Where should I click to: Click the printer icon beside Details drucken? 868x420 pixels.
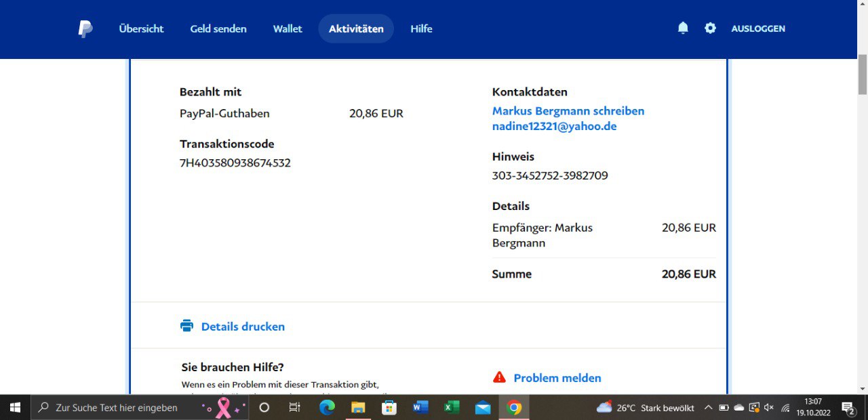pyautogui.click(x=186, y=326)
